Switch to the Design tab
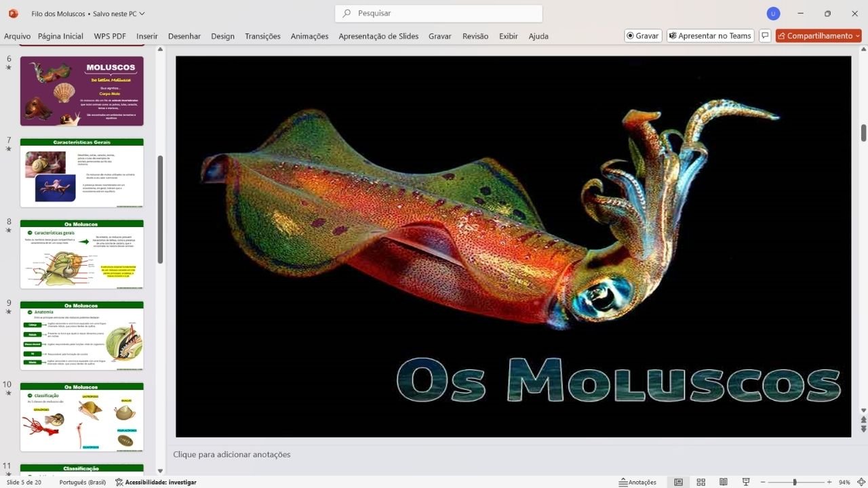Screen dimensions: 868x488 pos(222,36)
